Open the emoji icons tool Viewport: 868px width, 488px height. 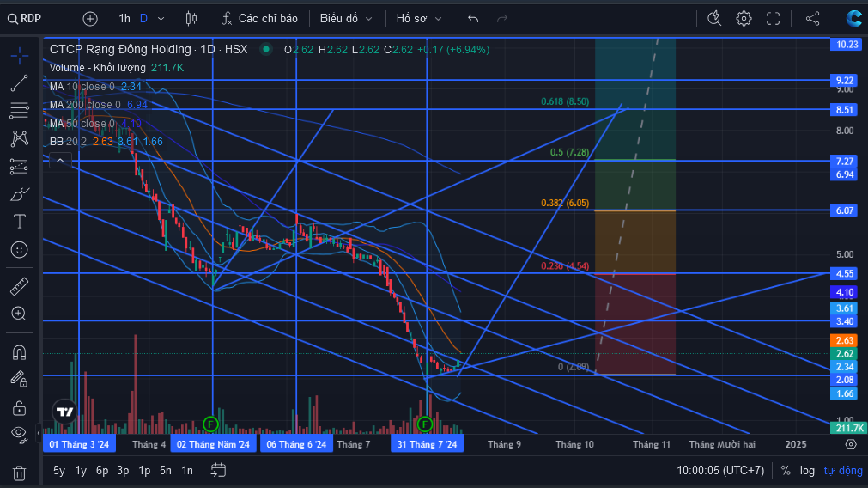point(20,250)
